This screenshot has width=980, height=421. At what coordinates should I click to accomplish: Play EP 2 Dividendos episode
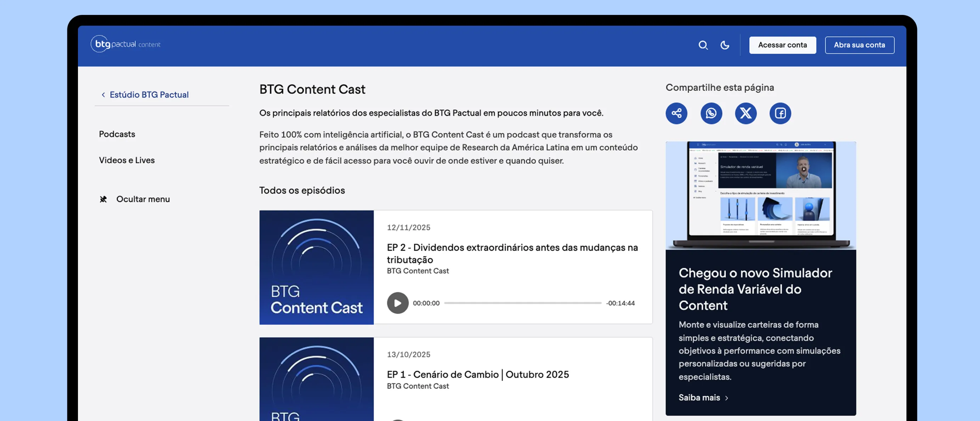398,303
